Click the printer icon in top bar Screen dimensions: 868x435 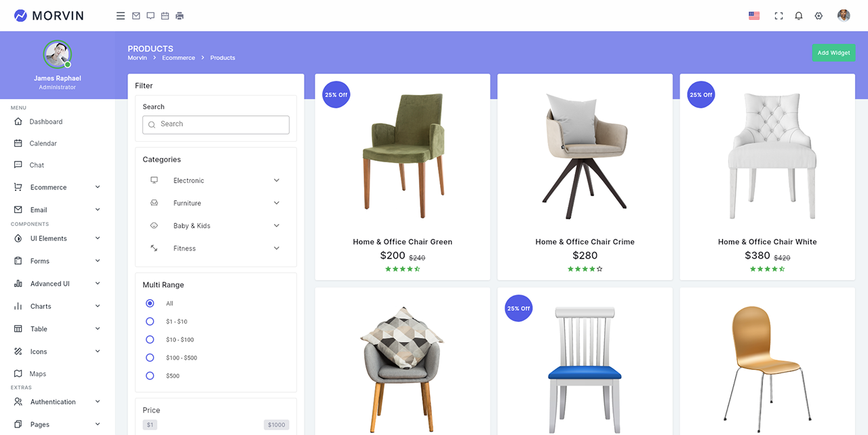tap(180, 16)
